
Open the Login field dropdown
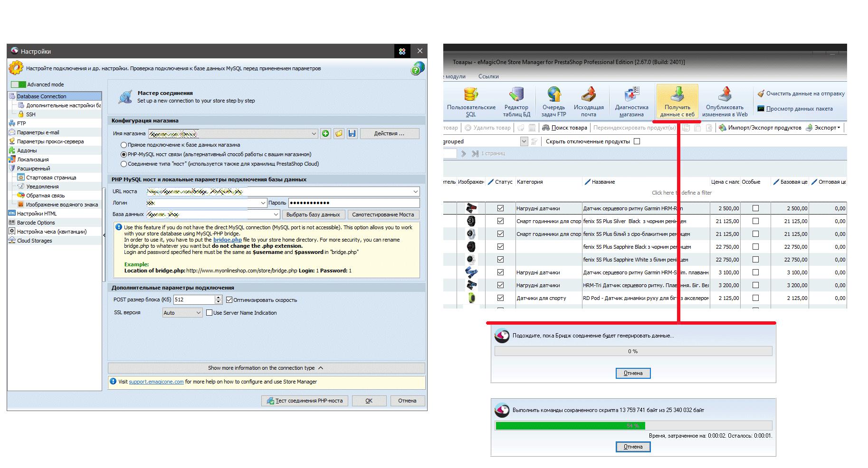tap(263, 203)
